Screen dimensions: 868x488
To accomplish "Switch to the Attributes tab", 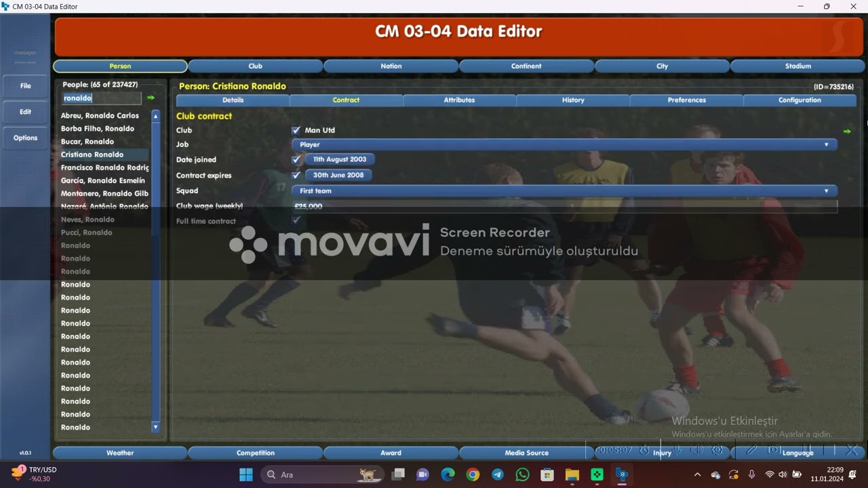I will [x=459, y=100].
